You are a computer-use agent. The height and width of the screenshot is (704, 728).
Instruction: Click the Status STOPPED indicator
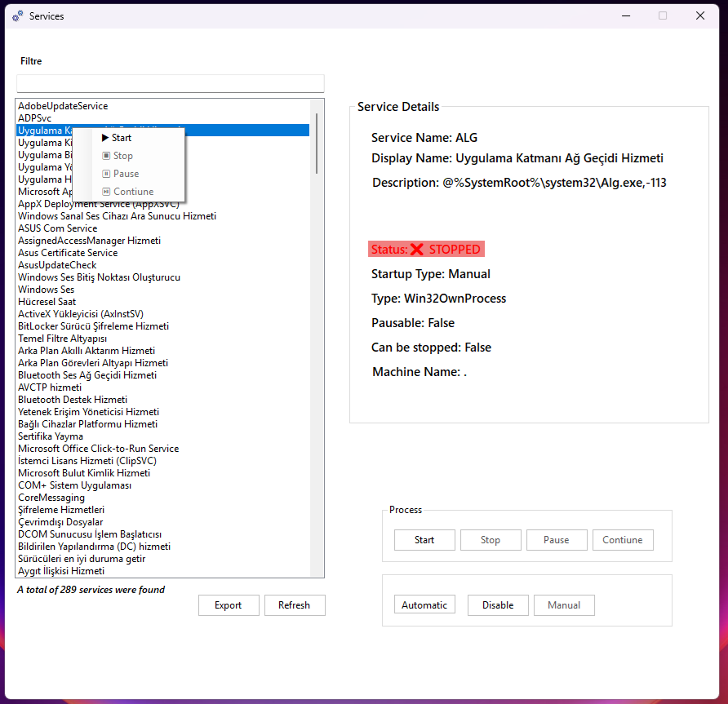426,249
